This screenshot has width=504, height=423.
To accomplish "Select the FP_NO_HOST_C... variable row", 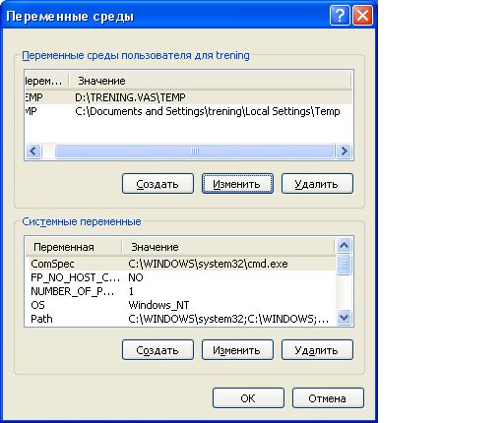I will pos(181,277).
